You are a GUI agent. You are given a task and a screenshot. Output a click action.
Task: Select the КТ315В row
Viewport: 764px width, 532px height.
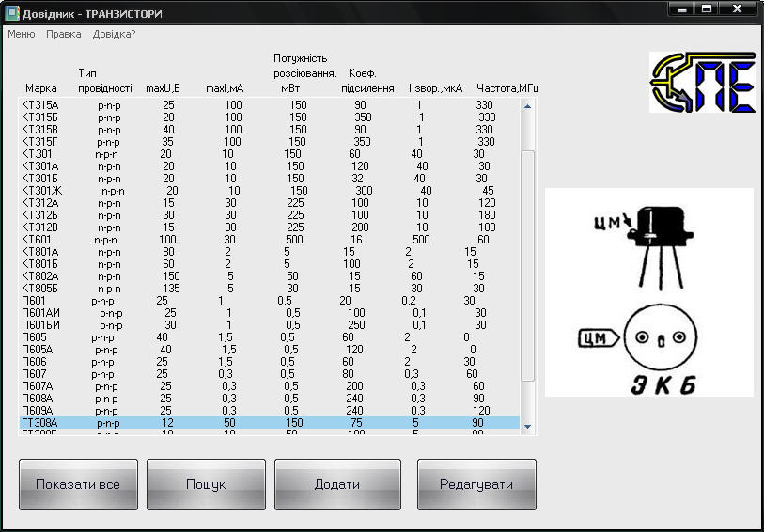tap(270, 130)
